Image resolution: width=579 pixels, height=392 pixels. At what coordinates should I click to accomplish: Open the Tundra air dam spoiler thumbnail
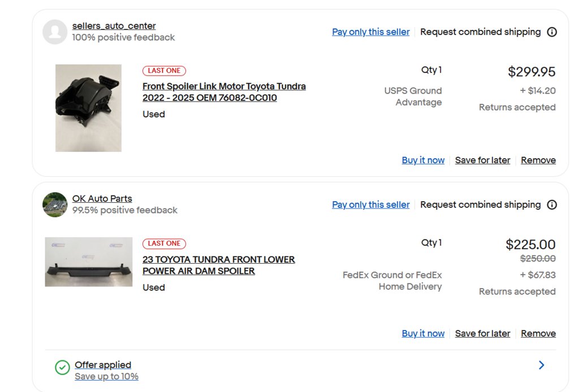89,262
